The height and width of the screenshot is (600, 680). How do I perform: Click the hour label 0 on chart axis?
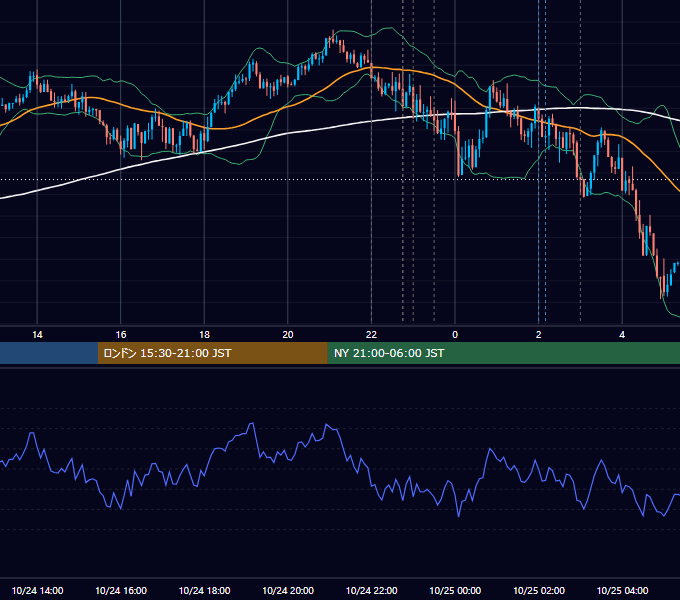(455, 335)
